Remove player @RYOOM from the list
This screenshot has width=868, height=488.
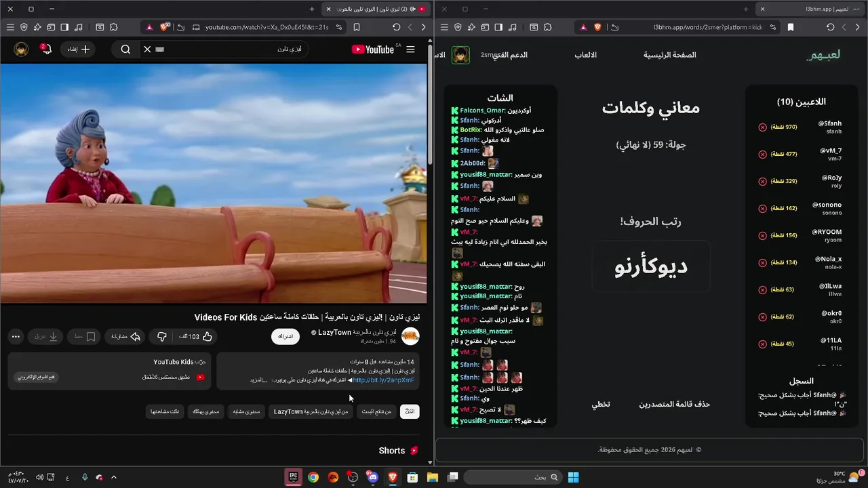[762, 236]
